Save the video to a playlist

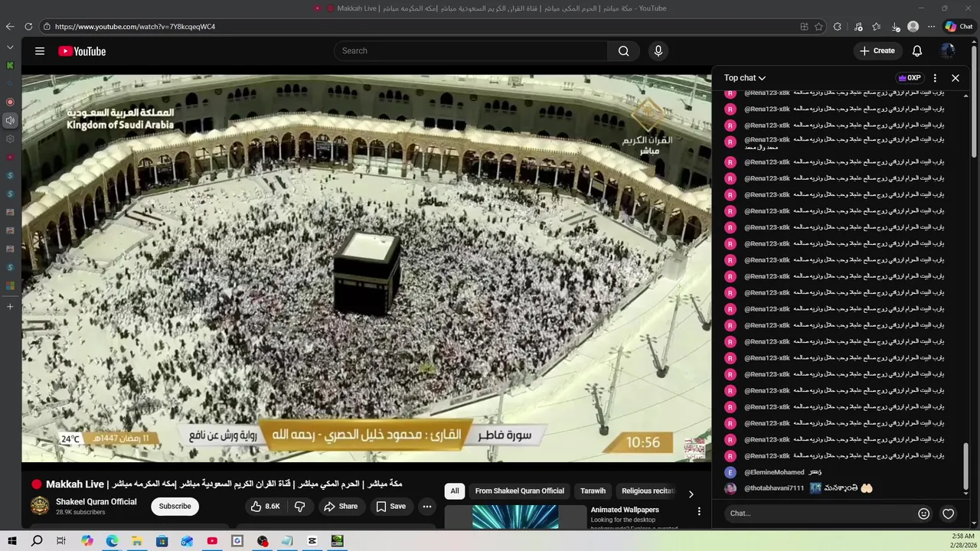click(x=390, y=506)
